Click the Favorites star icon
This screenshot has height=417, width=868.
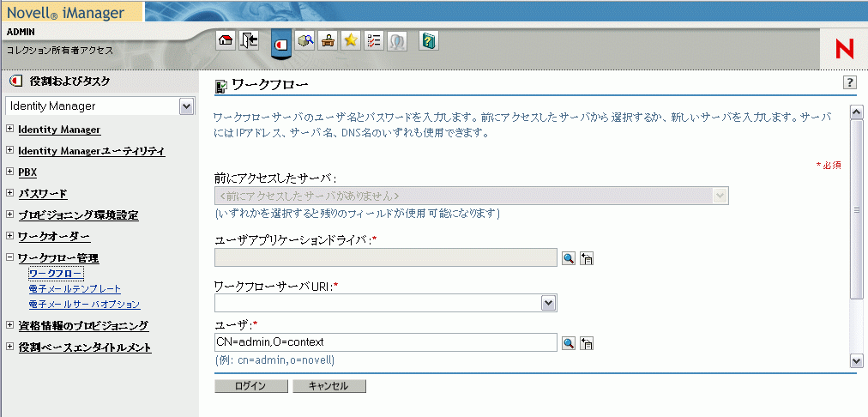[351, 40]
